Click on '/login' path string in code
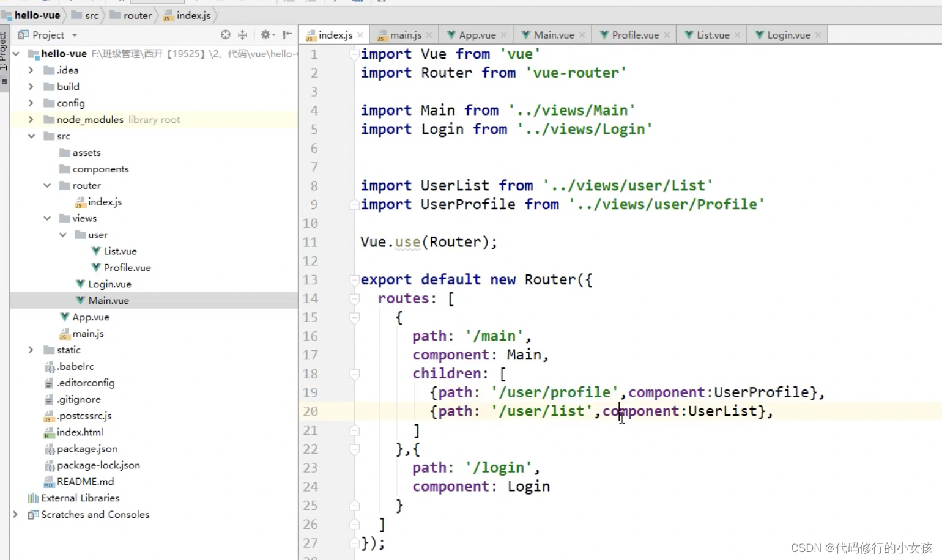 [x=498, y=468]
